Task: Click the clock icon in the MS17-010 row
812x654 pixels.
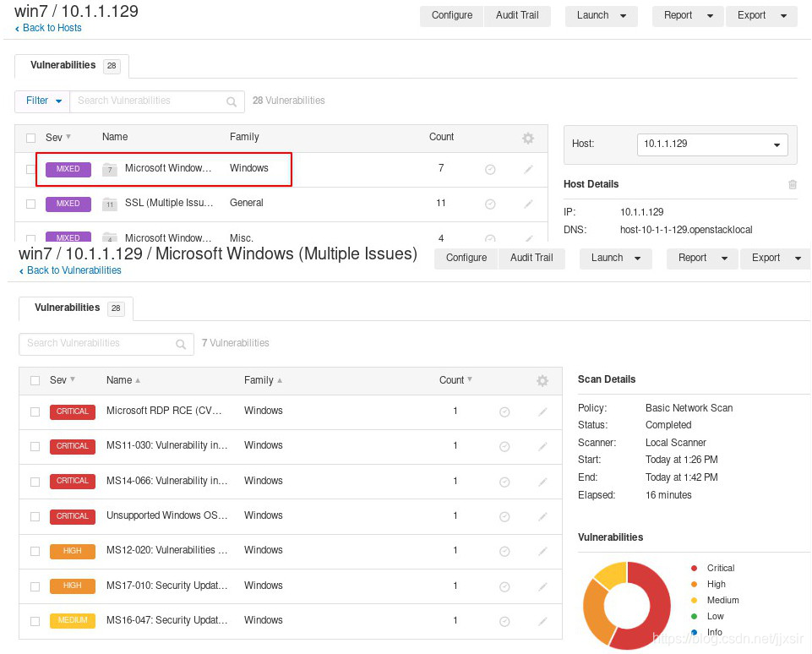Action: [x=504, y=586]
